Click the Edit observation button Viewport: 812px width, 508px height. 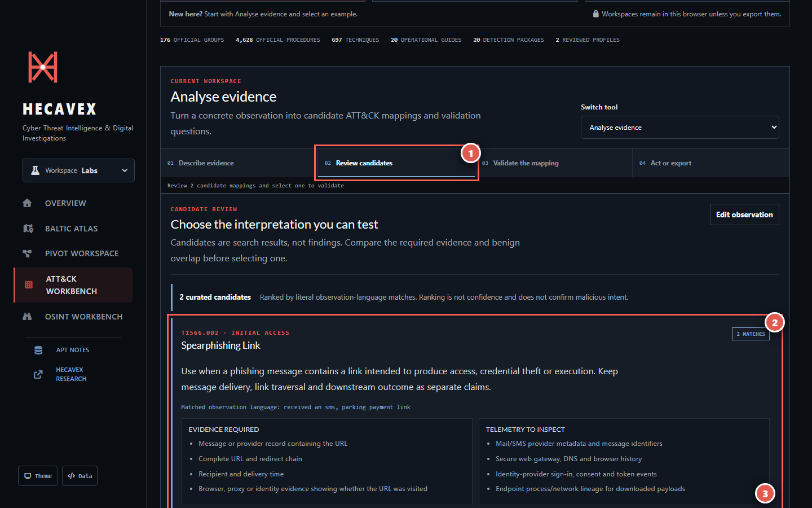point(744,214)
